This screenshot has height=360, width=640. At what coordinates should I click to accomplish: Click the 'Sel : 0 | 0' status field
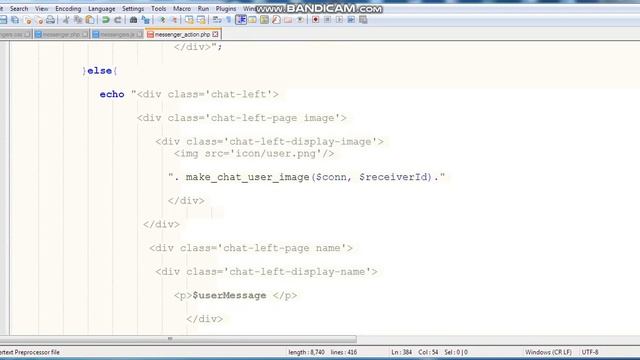[456, 352]
